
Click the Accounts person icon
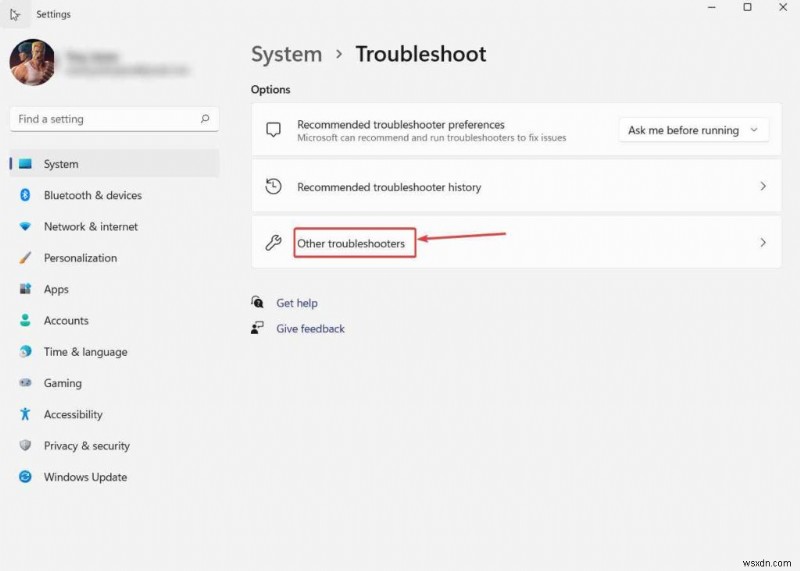[25, 320]
